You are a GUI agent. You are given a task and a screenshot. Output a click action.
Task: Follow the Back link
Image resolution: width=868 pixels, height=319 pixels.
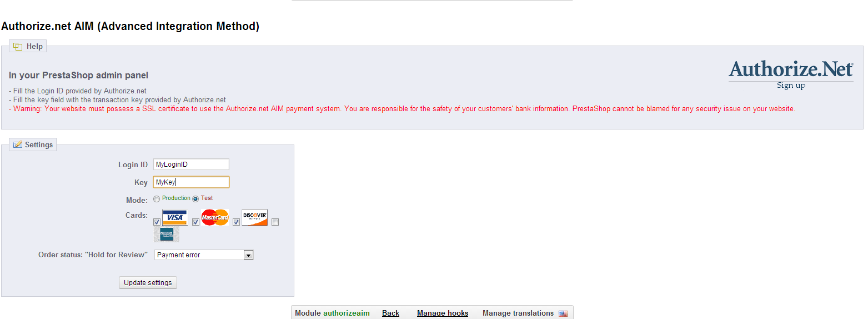point(390,313)
